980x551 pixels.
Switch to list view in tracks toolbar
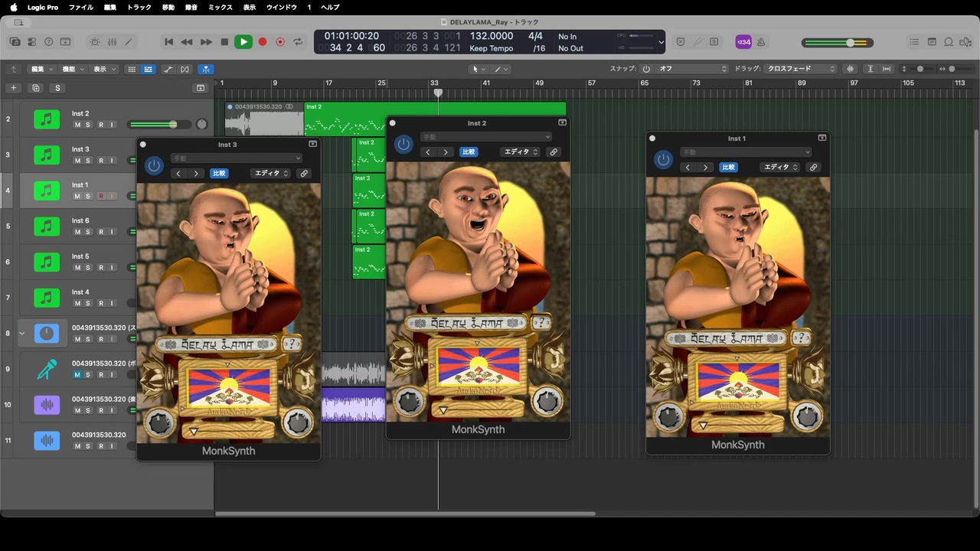coord(148,69)
